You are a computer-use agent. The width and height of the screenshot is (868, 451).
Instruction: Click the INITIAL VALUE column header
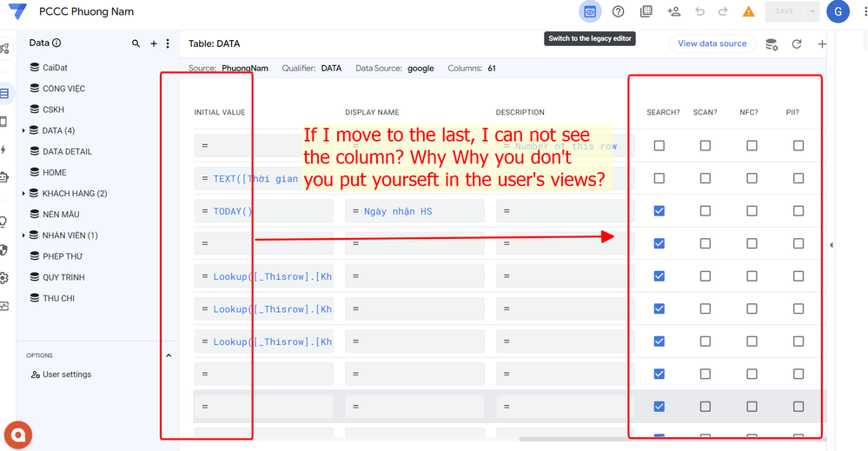pos(219,112)
